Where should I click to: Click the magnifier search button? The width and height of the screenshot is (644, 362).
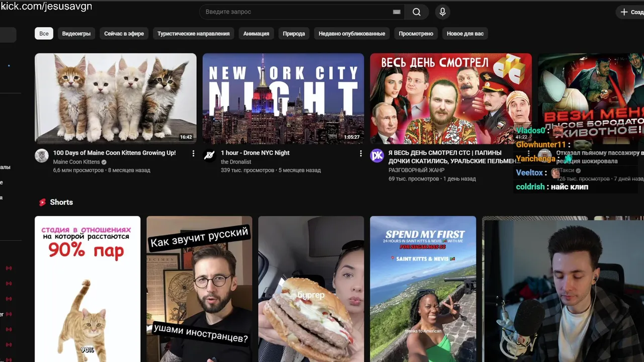tap(417, 12)
